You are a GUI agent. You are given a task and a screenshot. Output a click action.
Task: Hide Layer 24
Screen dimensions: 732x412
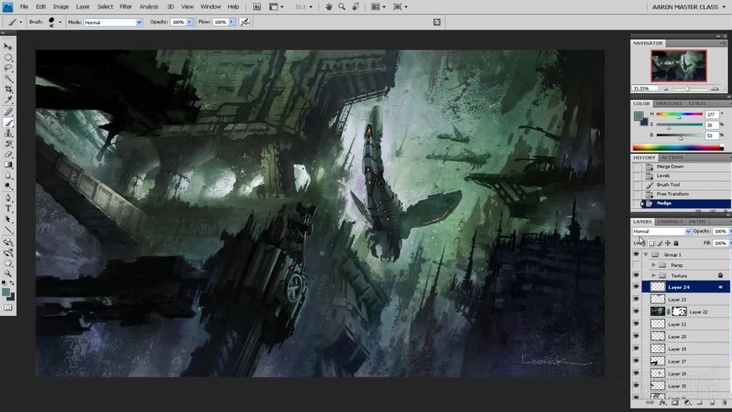636,287
